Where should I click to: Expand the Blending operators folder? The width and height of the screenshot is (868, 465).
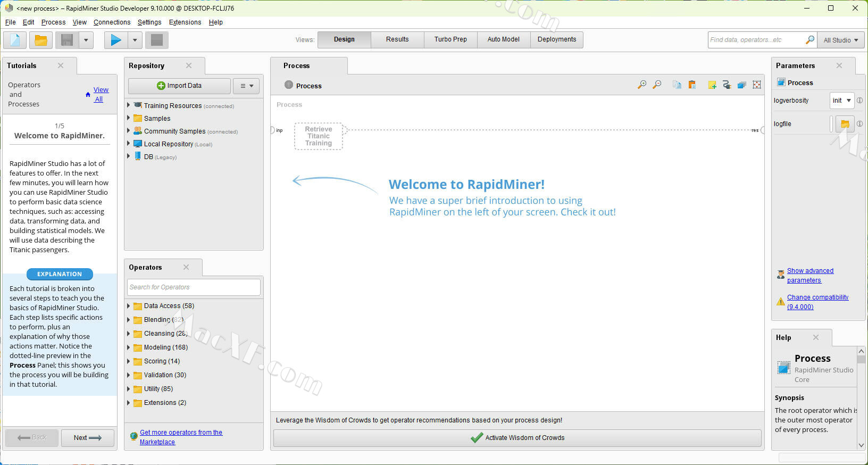coord(128,320)
